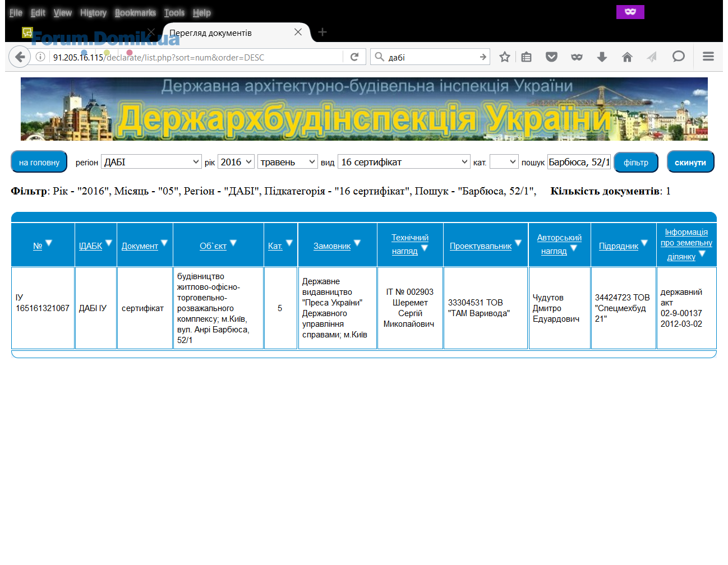The image size is (728, 565).
Task: Open the Edit menu
Action: 38,12
